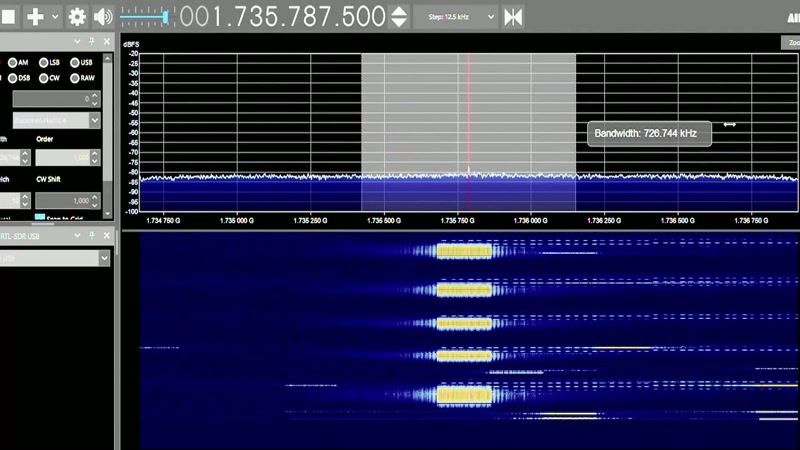Click the bandwidth value stepper field
Screen dimensions: 800x450
click(x=15, y=158)
